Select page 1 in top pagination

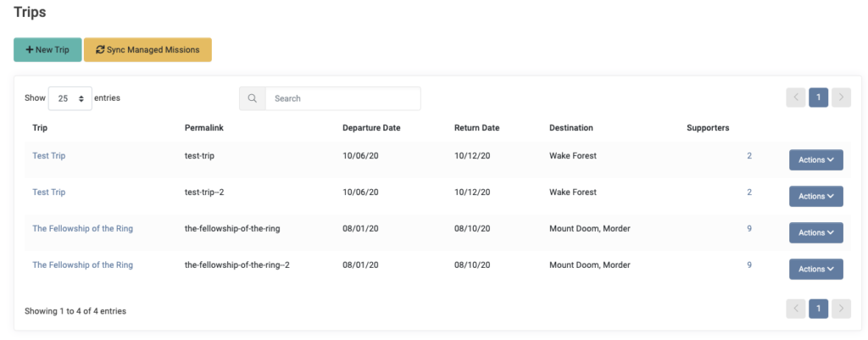pos(818,98)
